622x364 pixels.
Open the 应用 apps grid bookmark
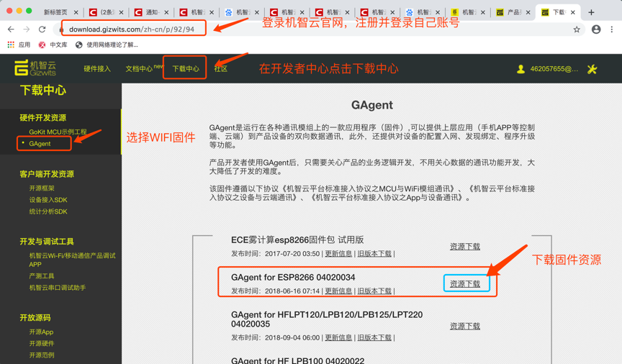(19, 45)
